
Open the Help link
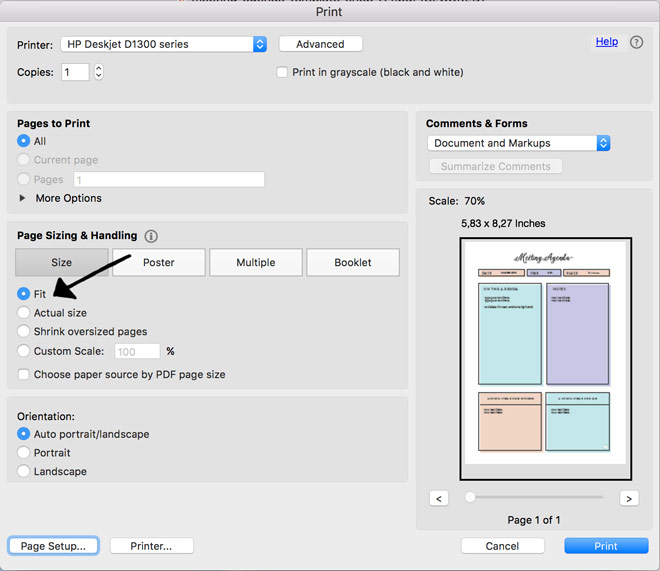(606, 42)
